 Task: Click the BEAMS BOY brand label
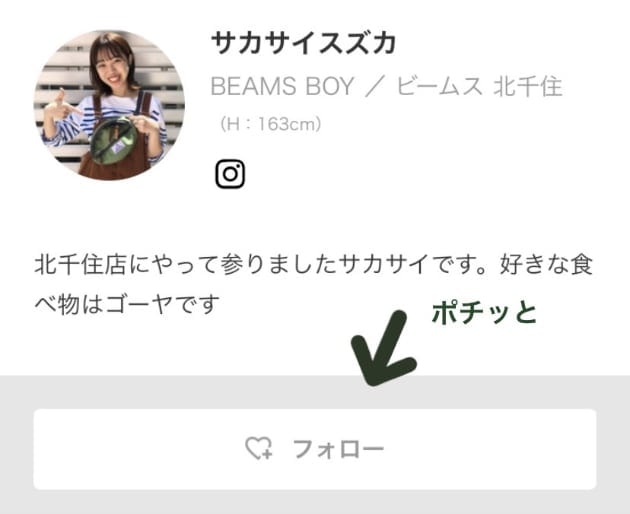[282, 86]
